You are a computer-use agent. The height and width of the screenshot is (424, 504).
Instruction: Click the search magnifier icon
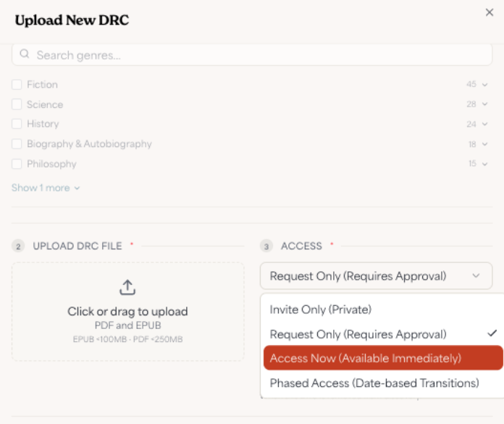25,54
